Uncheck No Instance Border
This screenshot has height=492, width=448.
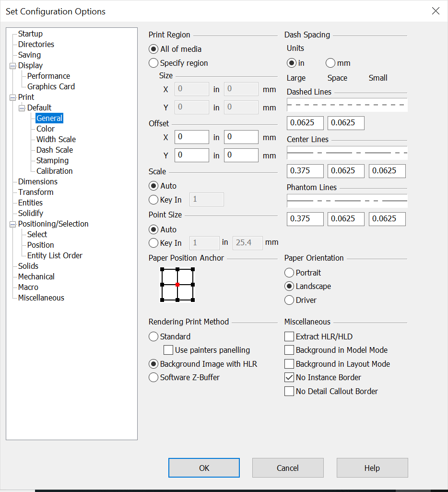(289, 377)
